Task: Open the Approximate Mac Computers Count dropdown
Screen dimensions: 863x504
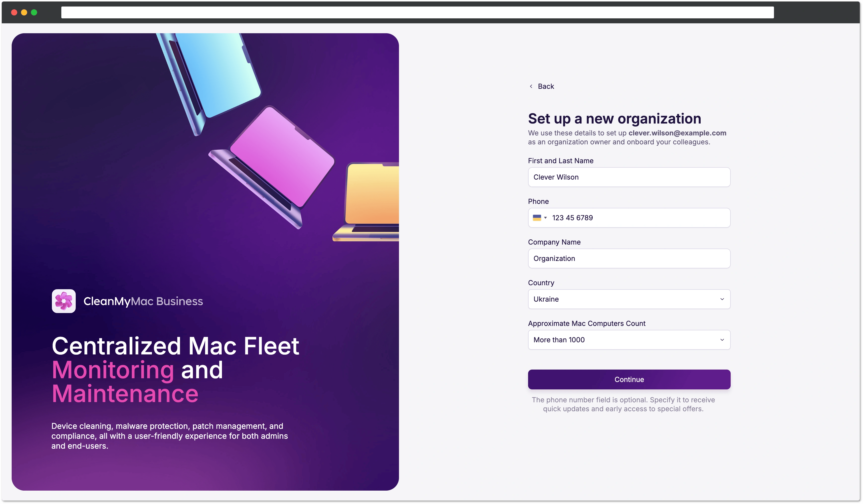Action: pos(629,340)
